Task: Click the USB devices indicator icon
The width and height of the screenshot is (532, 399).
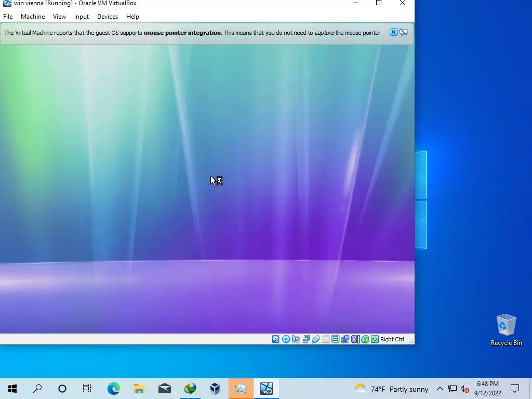Action: (x=315, y=339)
